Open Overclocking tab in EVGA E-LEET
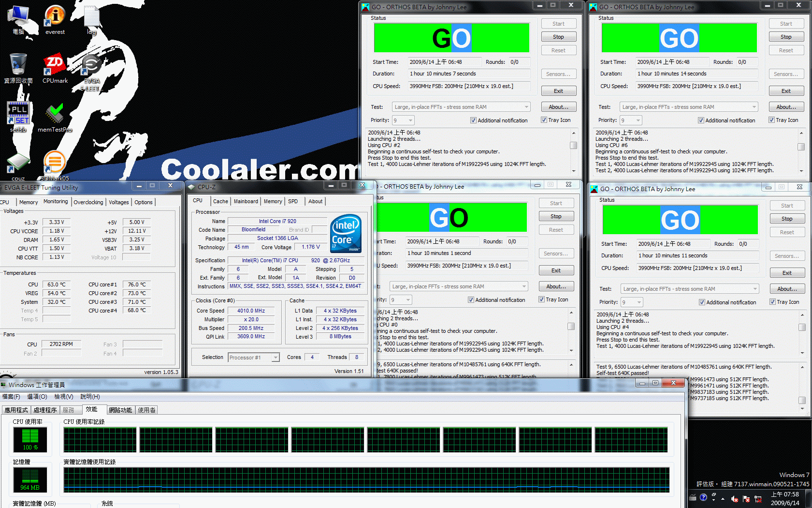812x508 pixels. [x=88, y=202]
